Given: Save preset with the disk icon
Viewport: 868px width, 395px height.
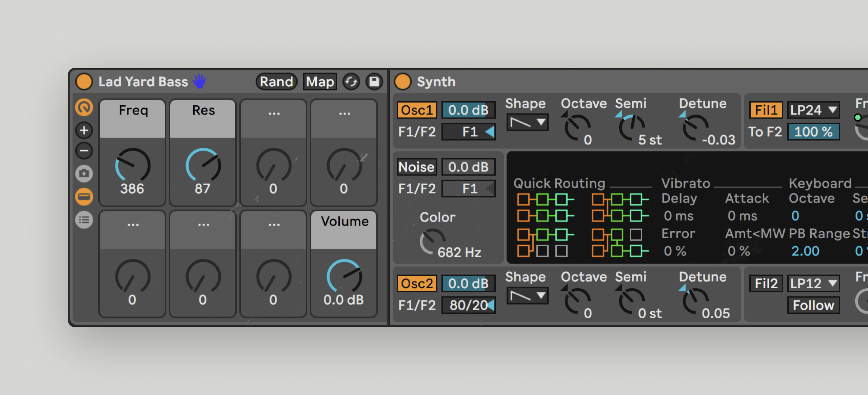Looking at the screenshot, I should click(x=374, y=82).
